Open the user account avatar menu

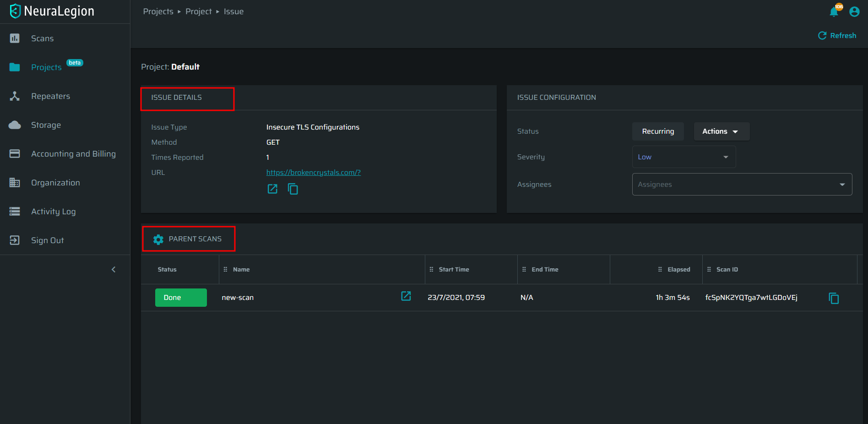pos(854,11)
